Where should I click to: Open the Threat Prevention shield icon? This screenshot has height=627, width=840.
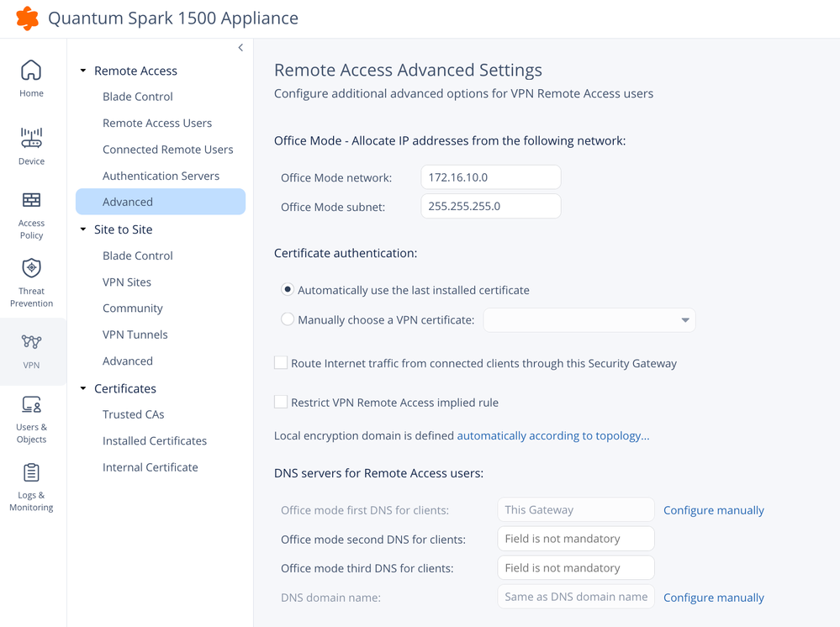[31, 268]
